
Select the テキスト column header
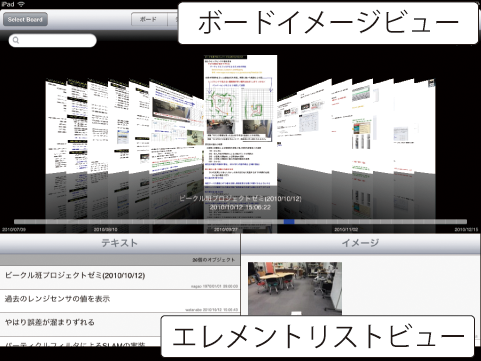point(120,243)
